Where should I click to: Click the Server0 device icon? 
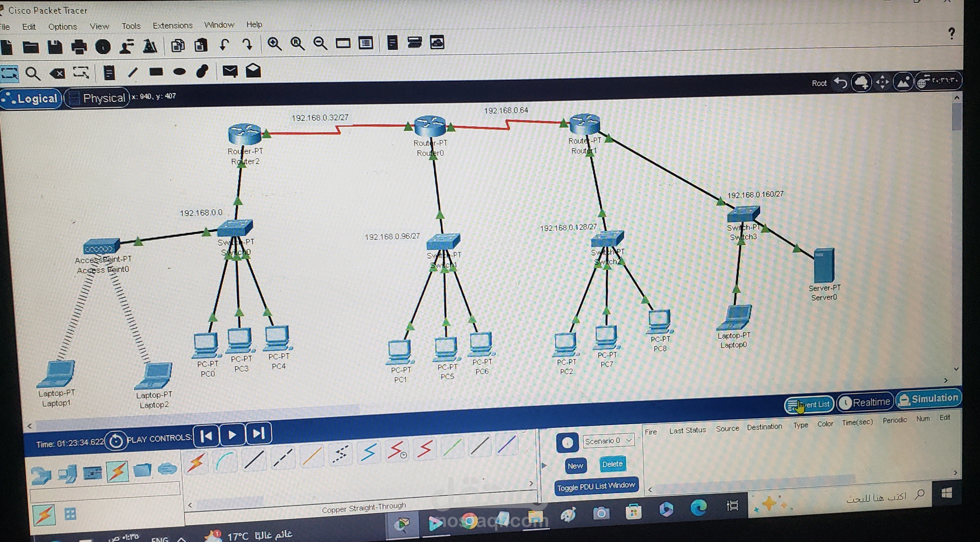(x=824, y=265)
